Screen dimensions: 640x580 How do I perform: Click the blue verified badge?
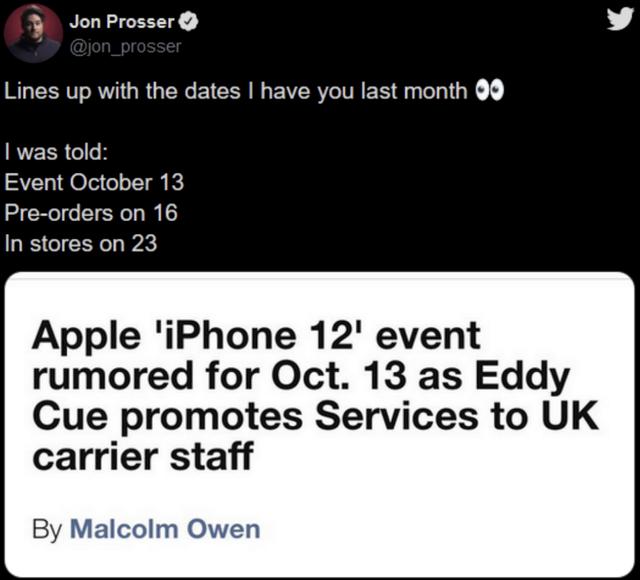pyautogui.click(x=189, y=22)
